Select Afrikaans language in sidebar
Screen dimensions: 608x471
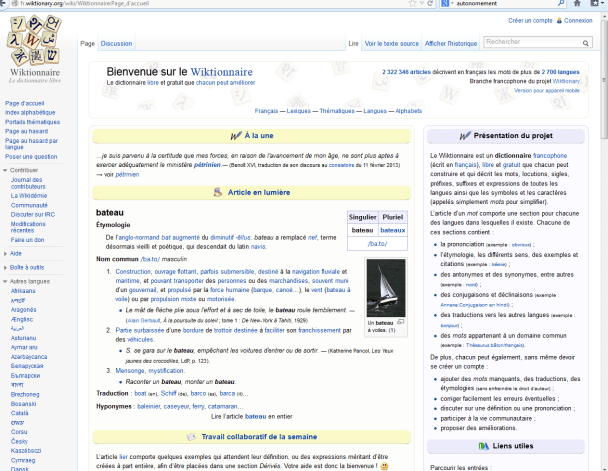[23, 291]
